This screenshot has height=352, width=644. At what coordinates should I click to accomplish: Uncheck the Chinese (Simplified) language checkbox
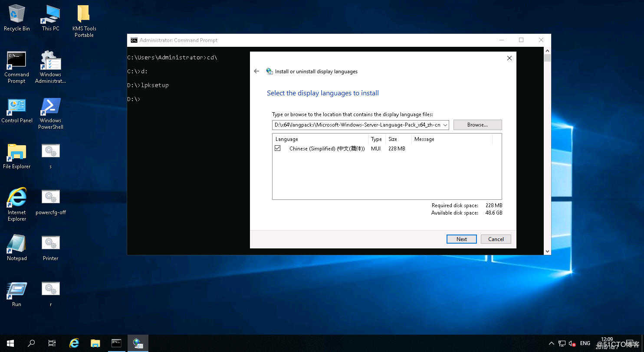click(278, 148)
